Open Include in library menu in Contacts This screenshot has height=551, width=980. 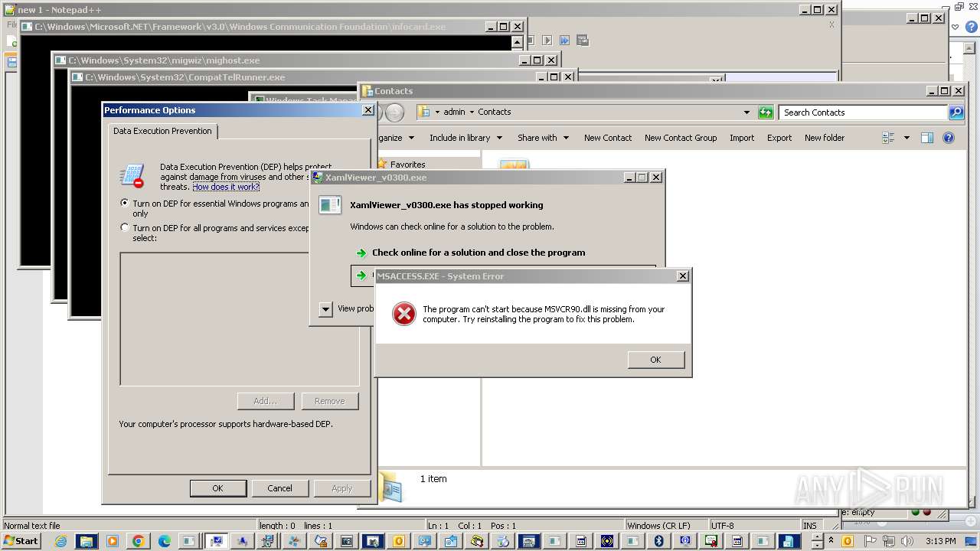[x=465, y=138]
